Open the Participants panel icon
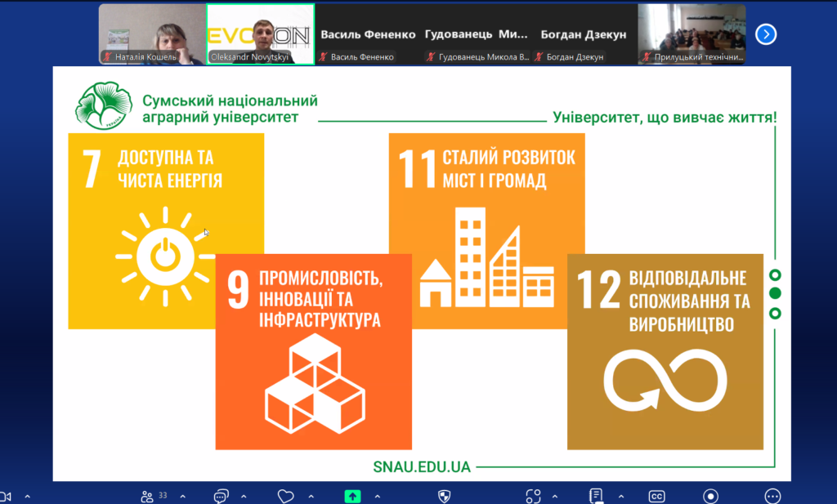The image size is (837, 504). point(148,496)
